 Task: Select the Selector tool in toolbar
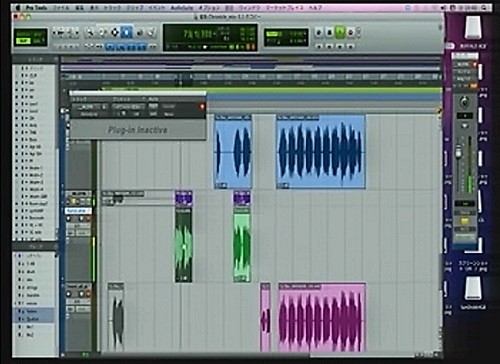click(115, 32)
